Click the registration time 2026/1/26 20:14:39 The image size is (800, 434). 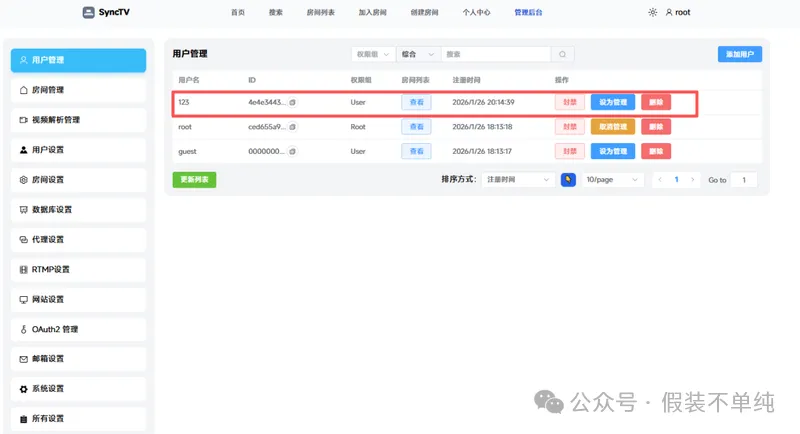pos(483,103)
